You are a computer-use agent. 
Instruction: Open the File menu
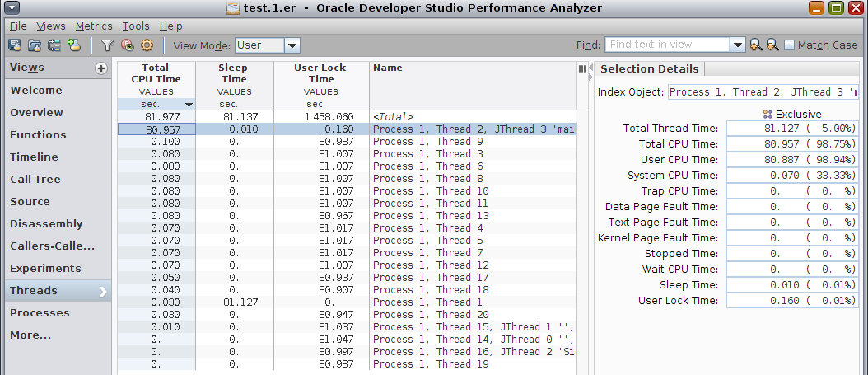[x=18, y=26]
